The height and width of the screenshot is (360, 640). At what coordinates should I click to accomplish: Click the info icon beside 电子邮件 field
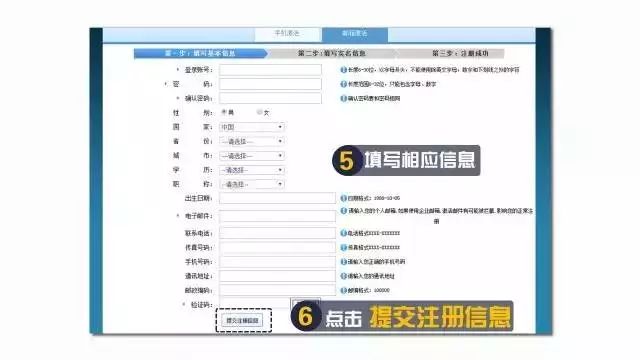(x=343, y=211)
